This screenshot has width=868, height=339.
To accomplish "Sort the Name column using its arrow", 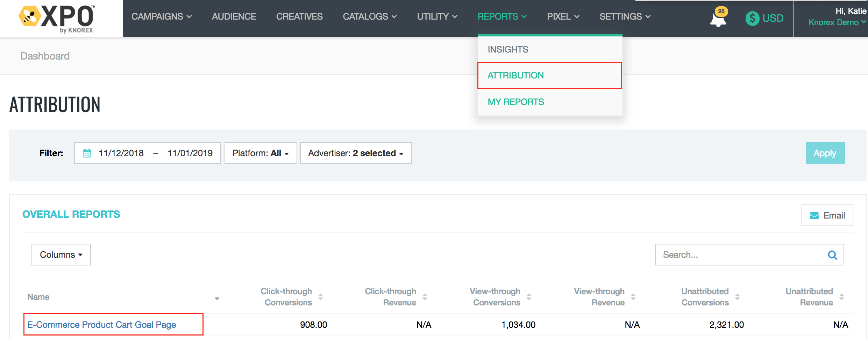I will [217, 298].
